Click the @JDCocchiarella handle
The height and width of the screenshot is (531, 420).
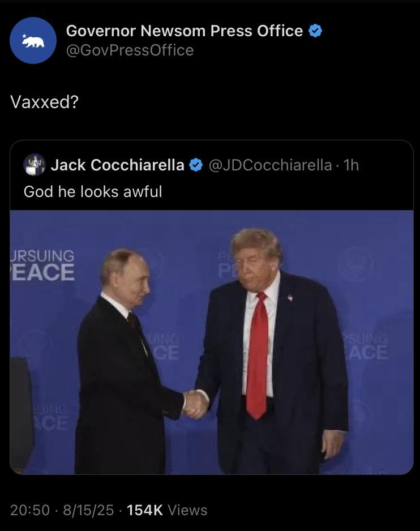coord(271,165)
